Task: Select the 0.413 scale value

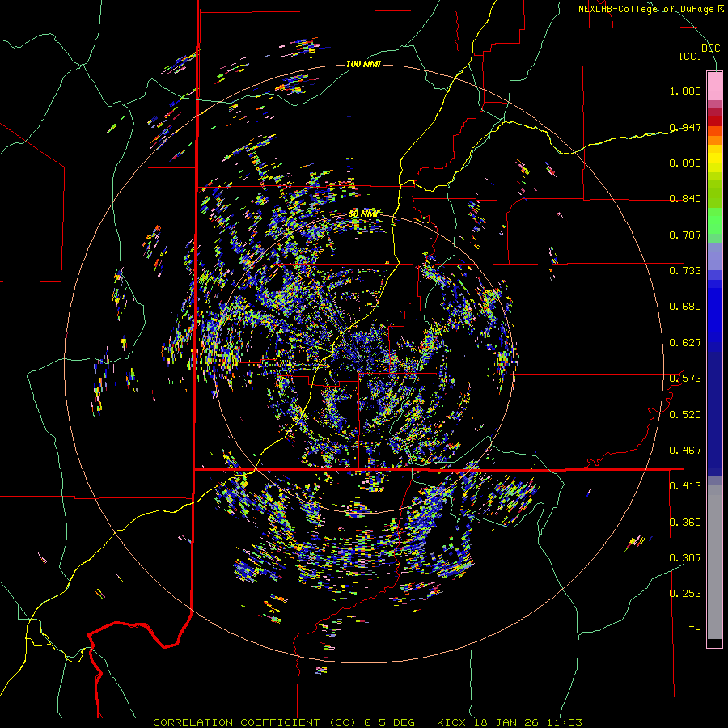Action: click(x=685, y=486)
